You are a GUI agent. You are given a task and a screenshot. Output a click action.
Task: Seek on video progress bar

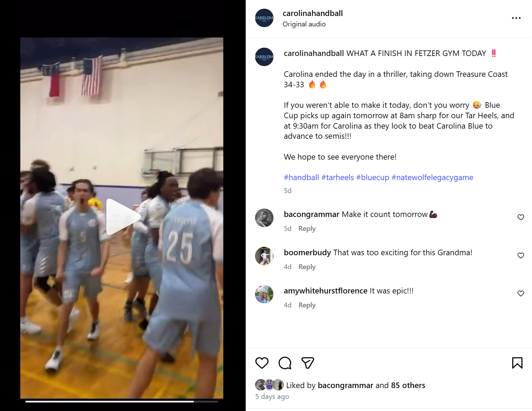[122, 402]
